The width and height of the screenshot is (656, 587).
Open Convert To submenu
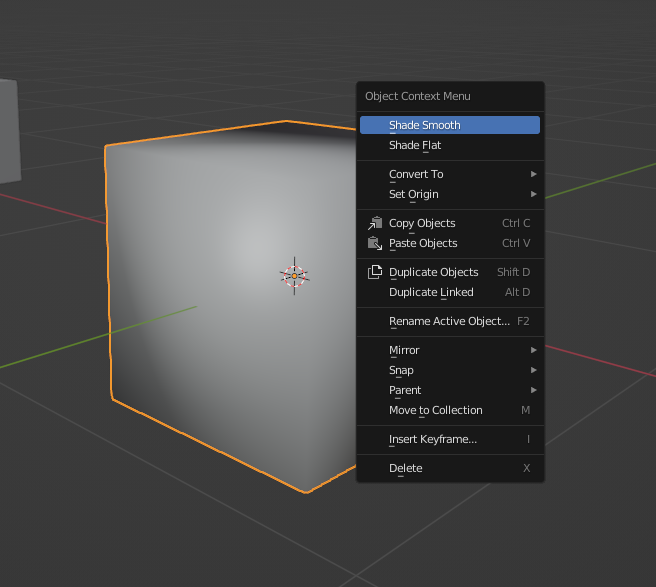pos(450,174)
